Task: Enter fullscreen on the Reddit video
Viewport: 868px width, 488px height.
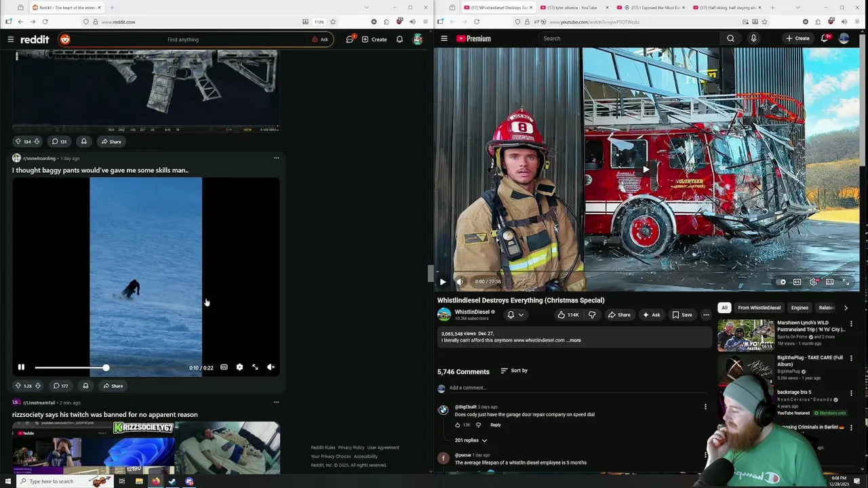Action: (x=255, y=367)
